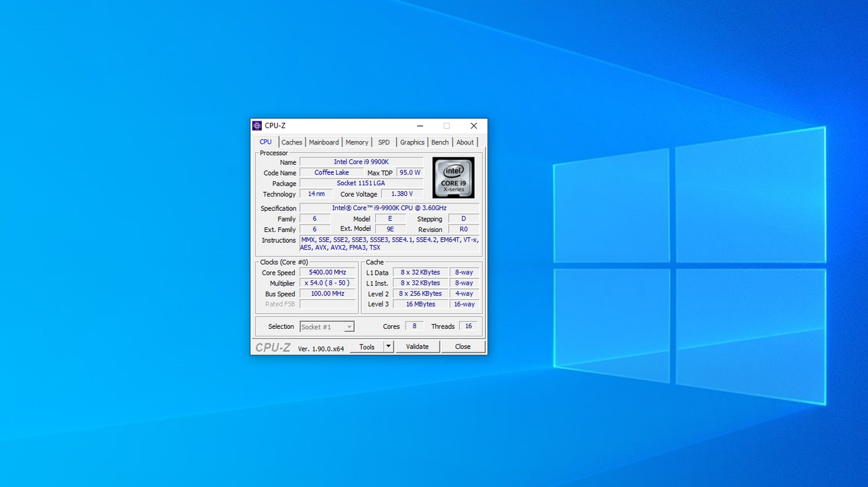Click the L1 Inst. size "8 x 32 KBytes"
This screenshot has width=868, height=487.
pyautogui.click(x=420, y=283)
